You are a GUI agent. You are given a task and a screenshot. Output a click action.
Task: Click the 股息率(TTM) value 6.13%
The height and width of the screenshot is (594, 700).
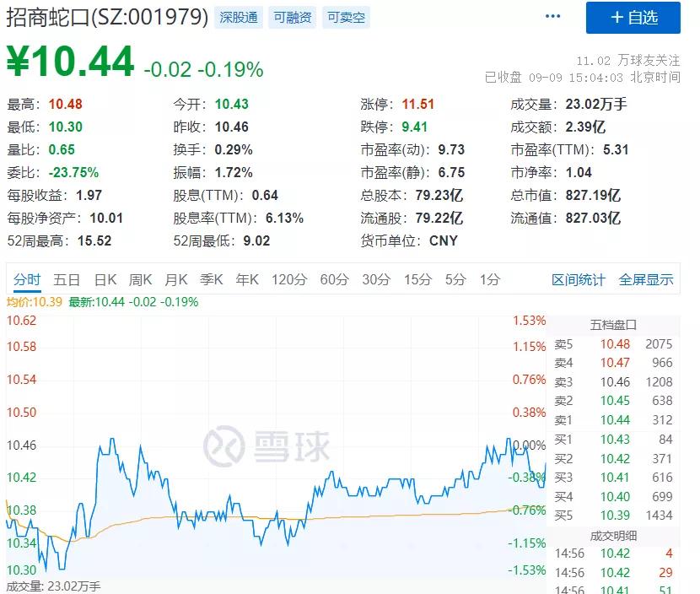285,218
